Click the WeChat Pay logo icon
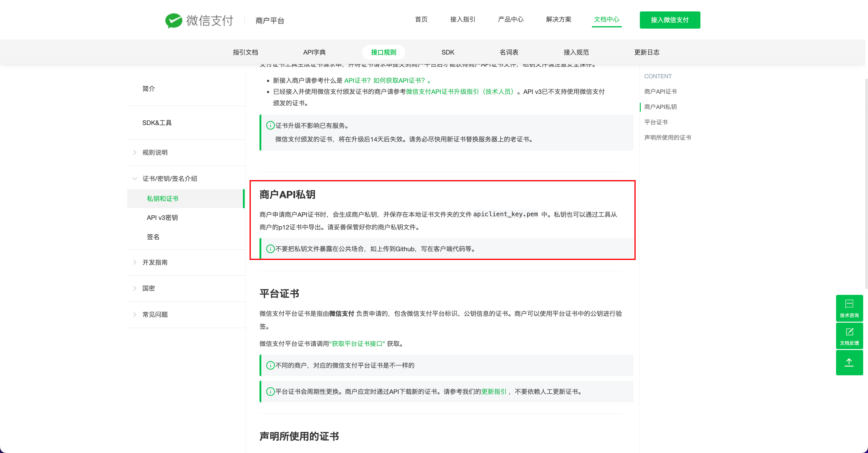868x453 pixels. point(173,20)
